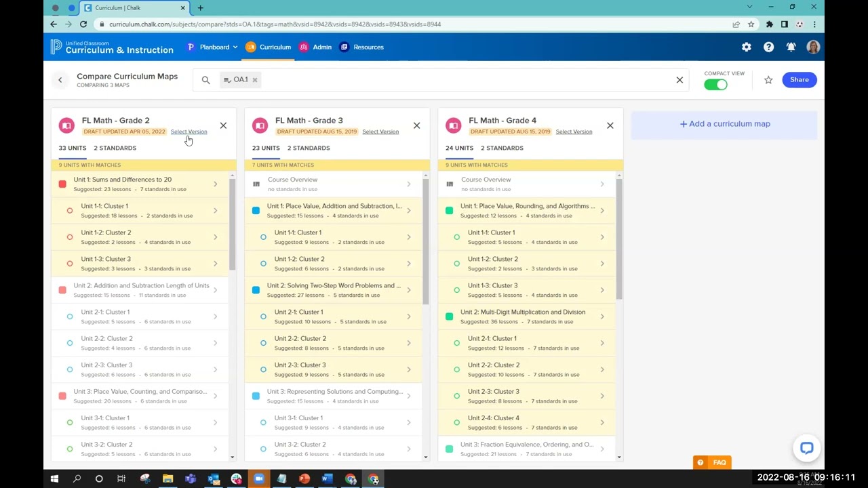This screenshot has height=488, width=868.
Task: Click the search magnifier icon
Action: (205, 80)
